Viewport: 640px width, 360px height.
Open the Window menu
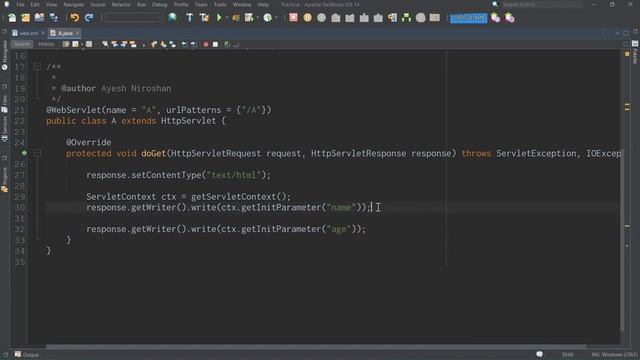pyautogui.click(x=242, y=4)
